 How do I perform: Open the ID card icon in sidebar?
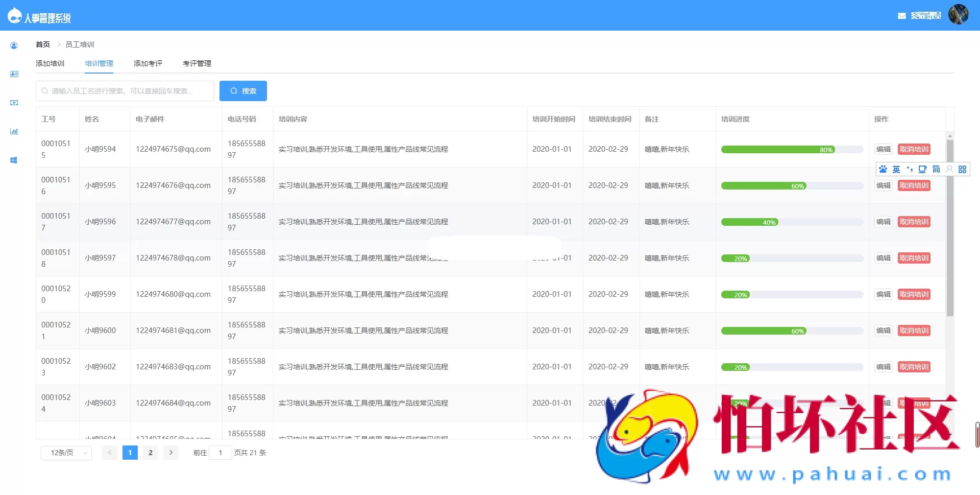14,74
